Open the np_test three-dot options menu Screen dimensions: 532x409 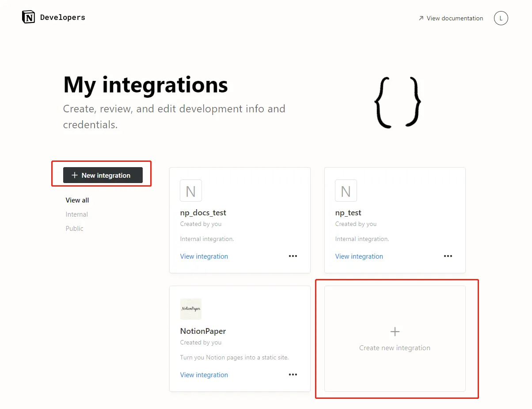(x=448, y=256)
